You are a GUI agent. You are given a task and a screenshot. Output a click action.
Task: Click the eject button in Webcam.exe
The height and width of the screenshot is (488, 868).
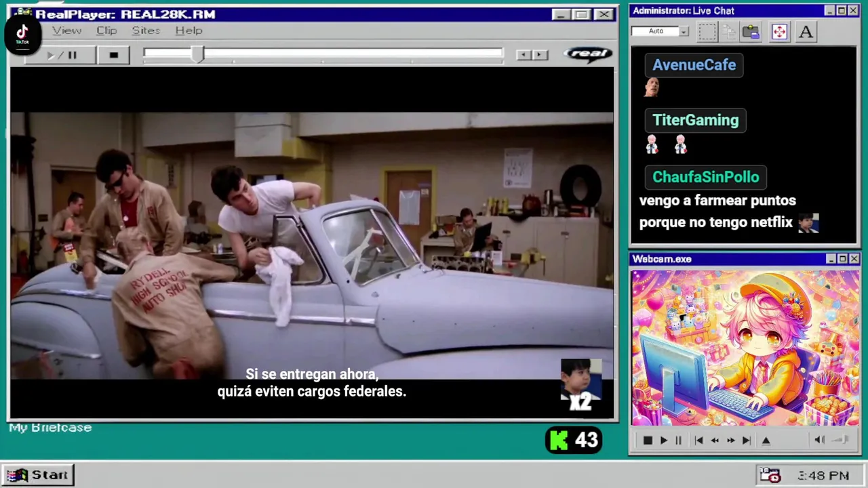766,441
